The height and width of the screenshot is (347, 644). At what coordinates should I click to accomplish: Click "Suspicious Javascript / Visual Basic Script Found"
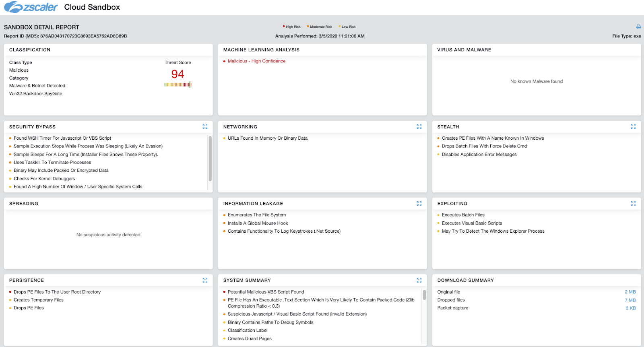pos(297,314)
